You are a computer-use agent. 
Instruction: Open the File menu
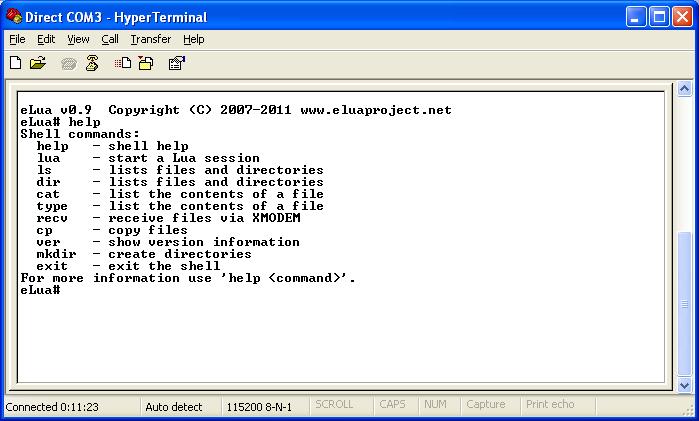17,39
